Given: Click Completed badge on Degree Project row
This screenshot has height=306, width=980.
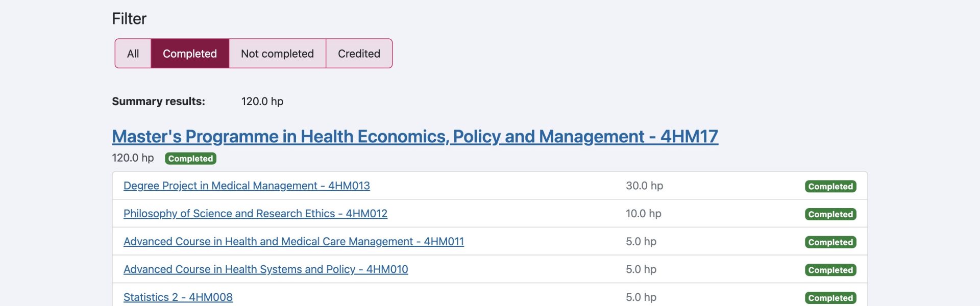Looking at the screenshot, I should click(x=830, y=187).
